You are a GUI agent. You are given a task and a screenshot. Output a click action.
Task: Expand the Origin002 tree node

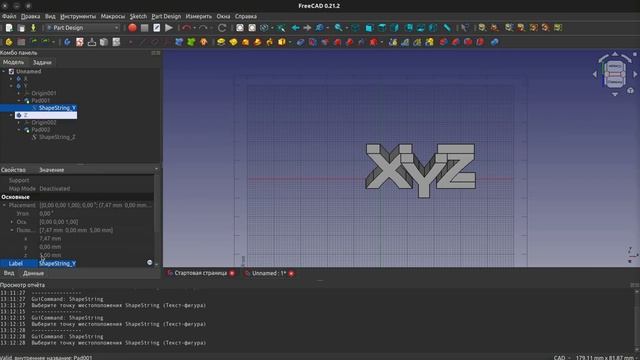pos(19,122)
